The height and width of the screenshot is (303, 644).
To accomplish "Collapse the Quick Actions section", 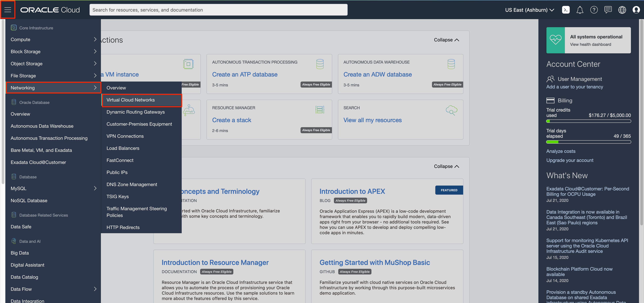I will (x=446, y=40).
